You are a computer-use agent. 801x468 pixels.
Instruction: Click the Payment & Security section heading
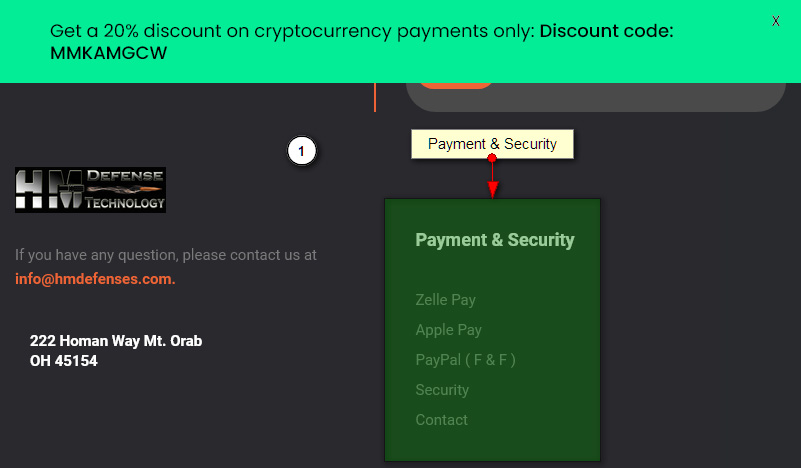494,240
